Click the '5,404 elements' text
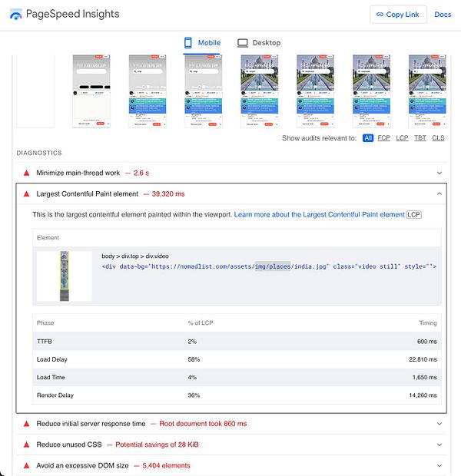This screenshot has height=476, width=461. point(166,465)
